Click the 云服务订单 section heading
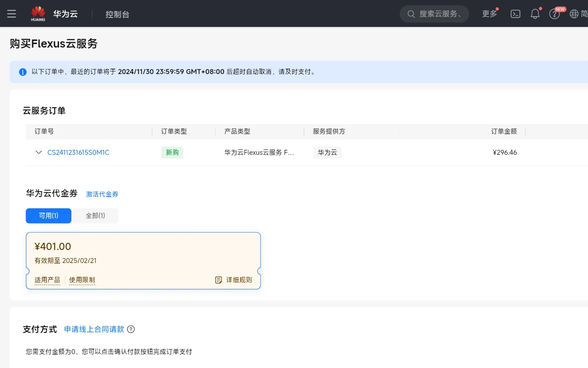 [x=44, y=111]
